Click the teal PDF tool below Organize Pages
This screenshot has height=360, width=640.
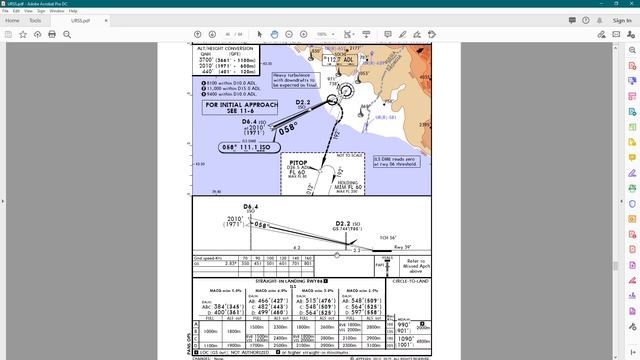[632, 111]
